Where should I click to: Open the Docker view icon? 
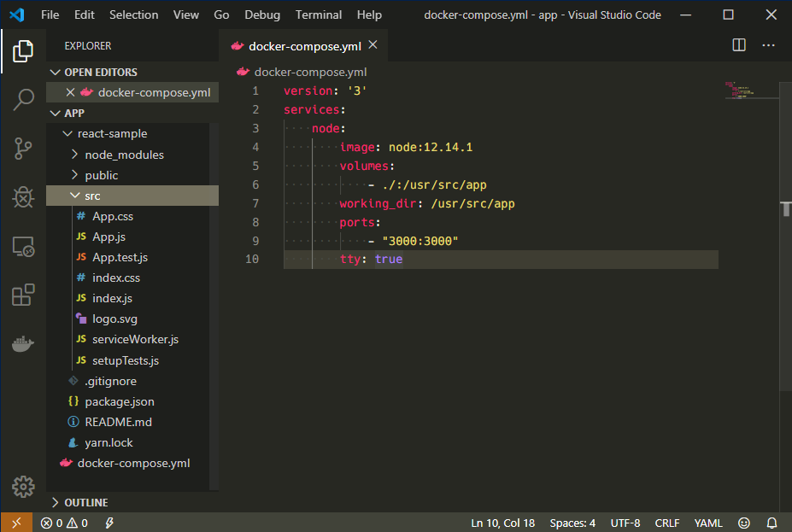pyautogui.click(x=23, y=345)
